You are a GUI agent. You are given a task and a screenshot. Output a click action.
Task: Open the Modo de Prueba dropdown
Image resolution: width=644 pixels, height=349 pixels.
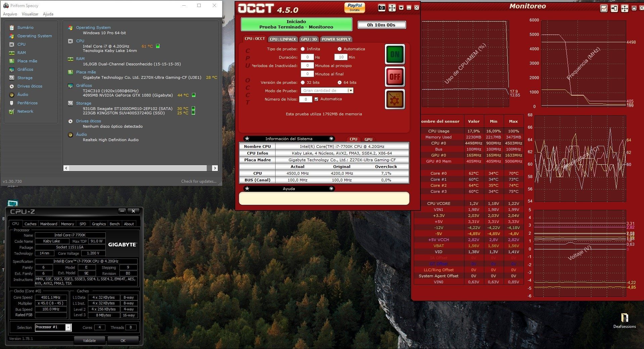click(x=351, y=91)
